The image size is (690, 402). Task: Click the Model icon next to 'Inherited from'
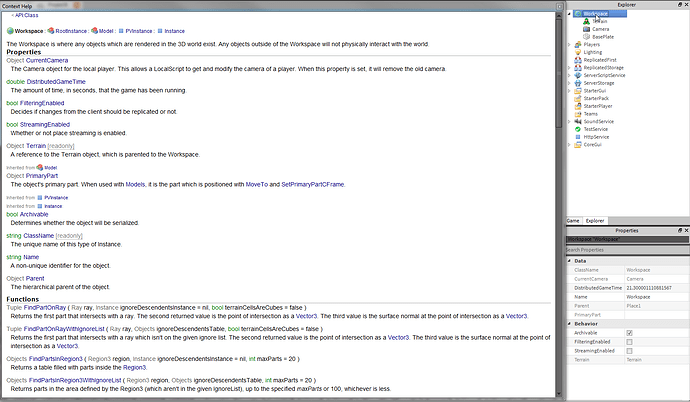(40, 167)
